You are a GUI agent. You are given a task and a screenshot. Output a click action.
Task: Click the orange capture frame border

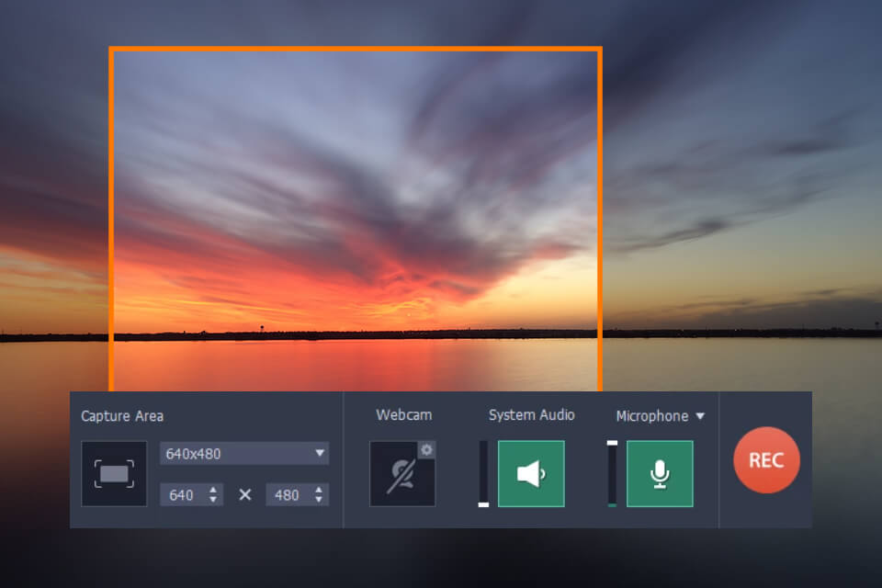(x=356, y=48)
